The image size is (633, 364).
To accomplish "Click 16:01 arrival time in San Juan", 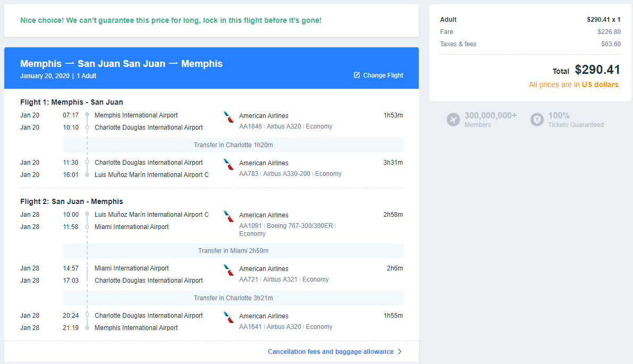I will click(x=71, y=174).
